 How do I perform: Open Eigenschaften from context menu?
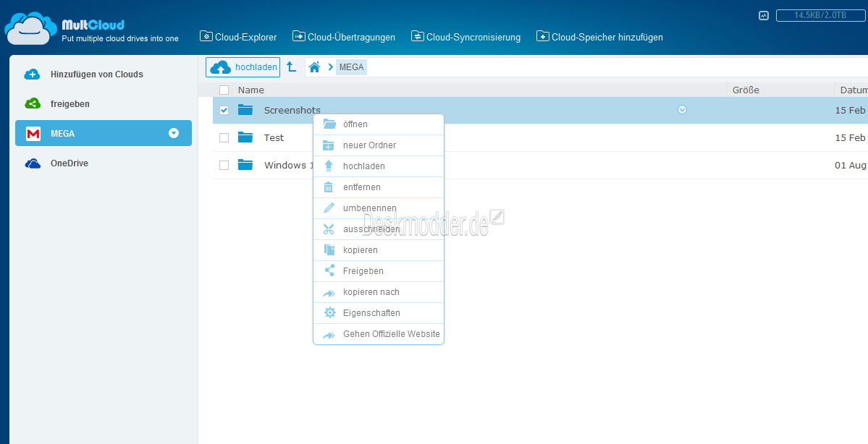point(379,313)
